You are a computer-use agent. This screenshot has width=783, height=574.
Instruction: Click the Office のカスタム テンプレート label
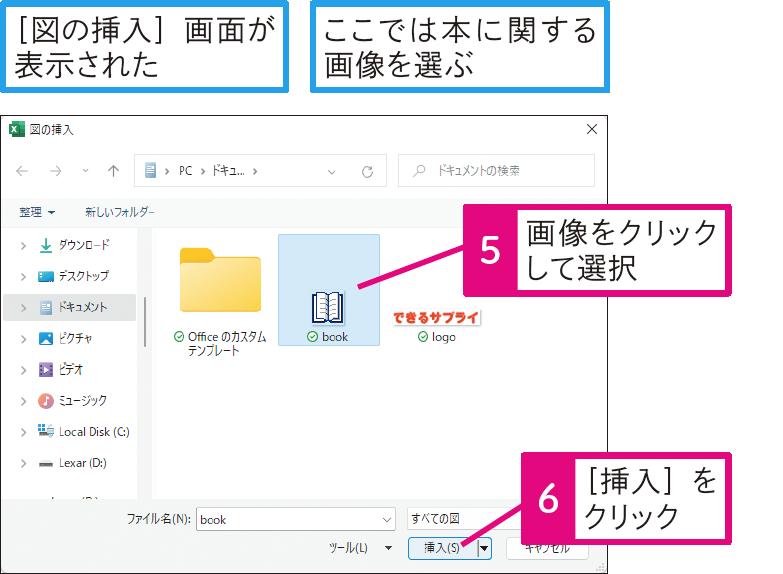tap(227, 344)
